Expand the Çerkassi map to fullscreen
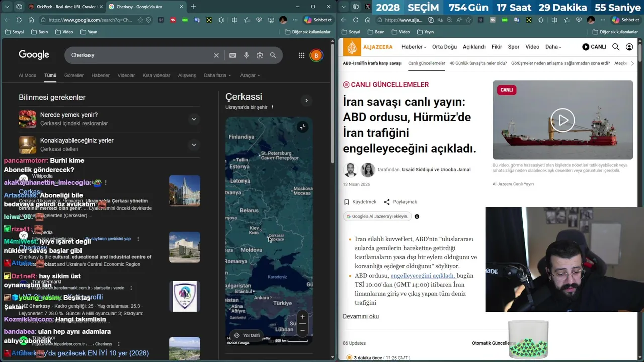The height and width of the screenshot is (362, 644). click(302, 127)
